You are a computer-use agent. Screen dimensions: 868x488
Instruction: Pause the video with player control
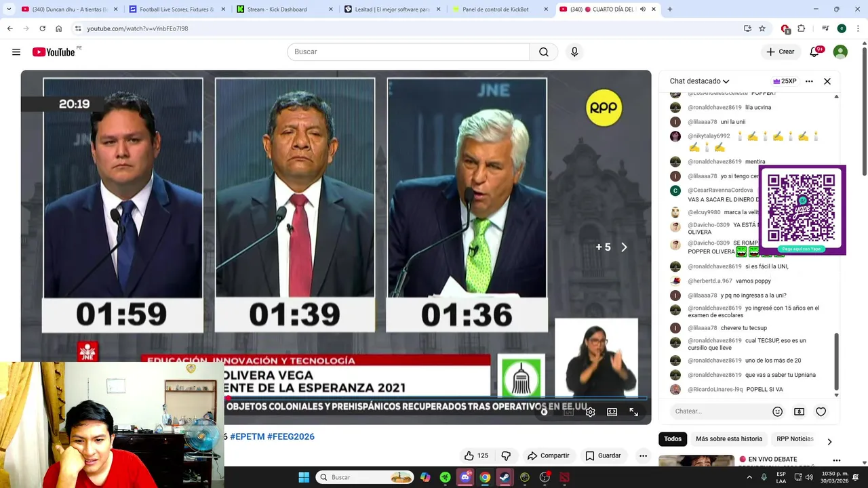(x=544, y=412)
